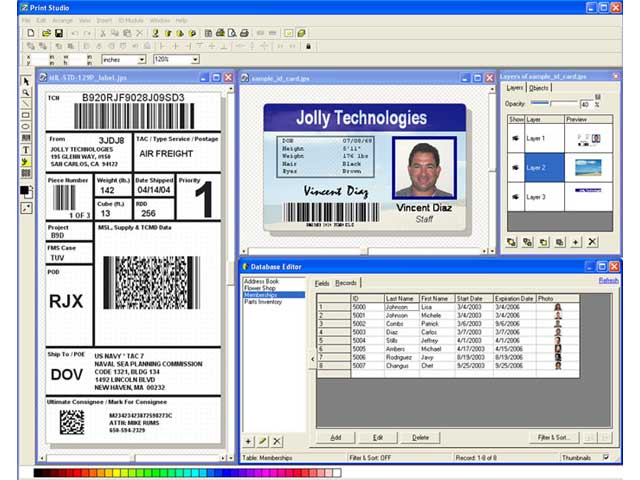Open the Insert menu
This screenshot has width=640, height=480.
[x=104, y=20]
